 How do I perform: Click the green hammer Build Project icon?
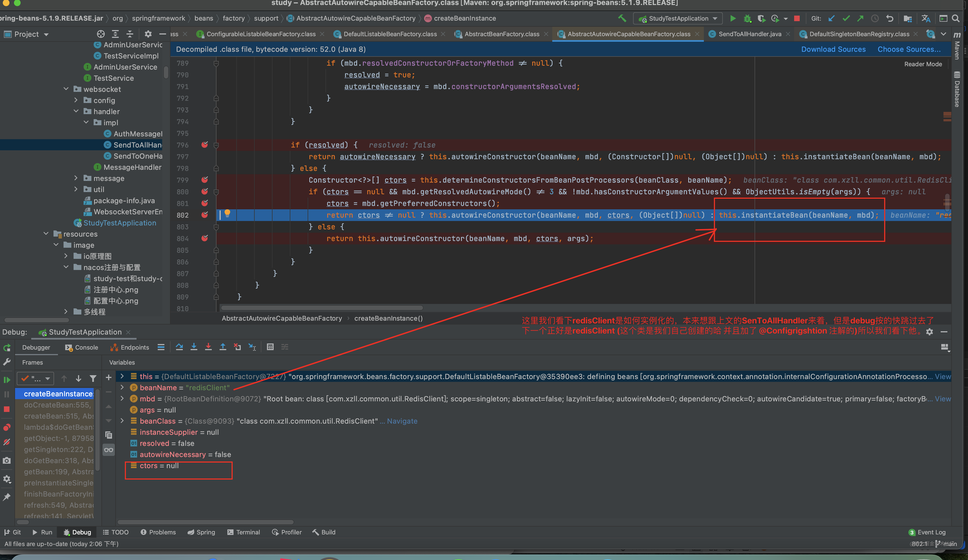(622, 18)
